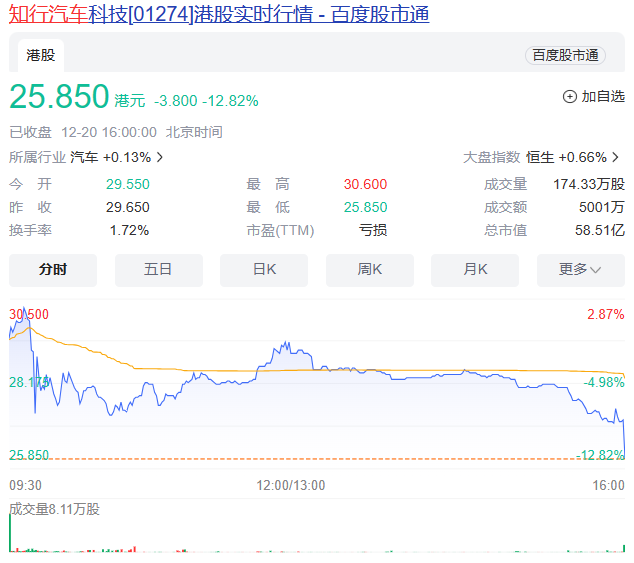Click the 2.87% chart axis label
Screen dimensions: 634x563
tap(606, 314)
